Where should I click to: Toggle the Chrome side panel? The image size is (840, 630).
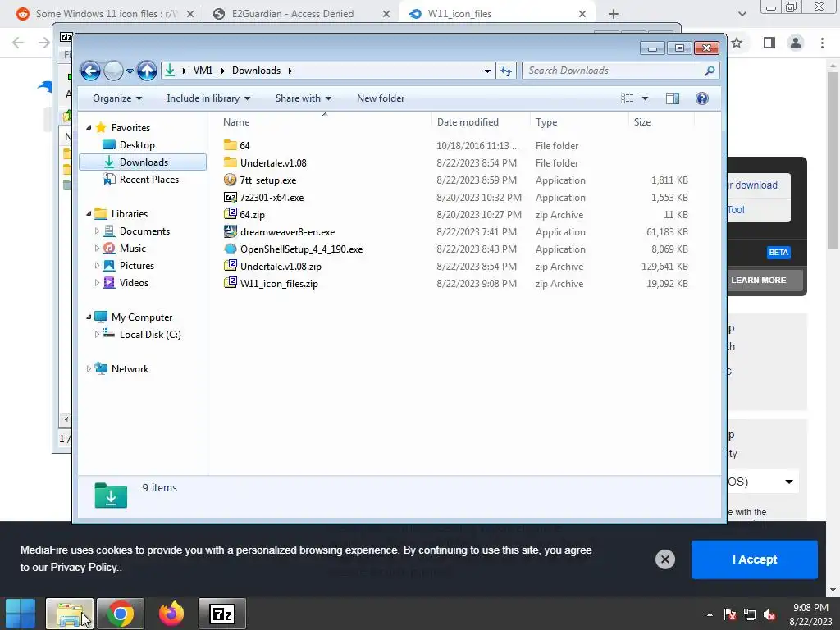click(x=769, y=43)
